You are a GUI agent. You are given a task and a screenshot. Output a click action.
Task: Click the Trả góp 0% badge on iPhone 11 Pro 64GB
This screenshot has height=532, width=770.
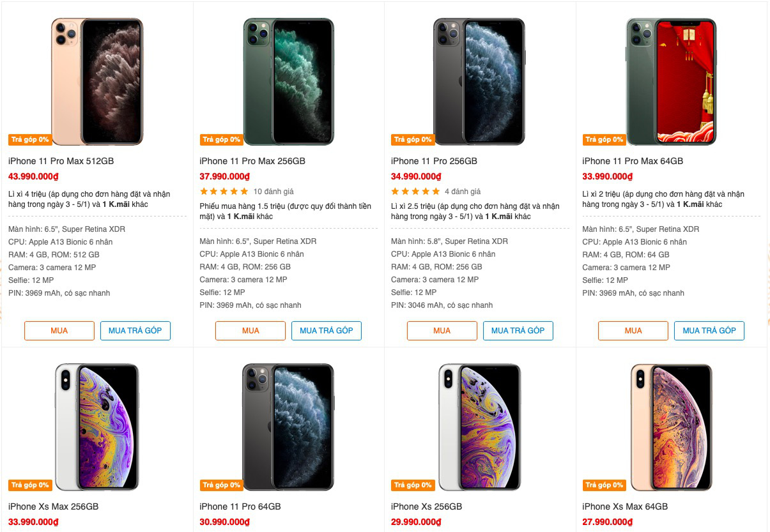point(221,485)
